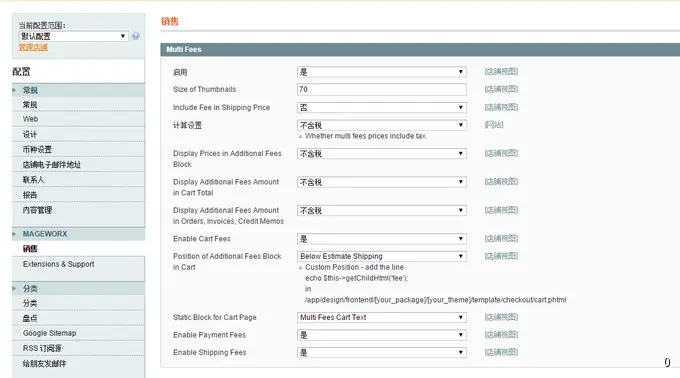
Task: Click the Static Block for Cart Page label
Action: point(215,317)
